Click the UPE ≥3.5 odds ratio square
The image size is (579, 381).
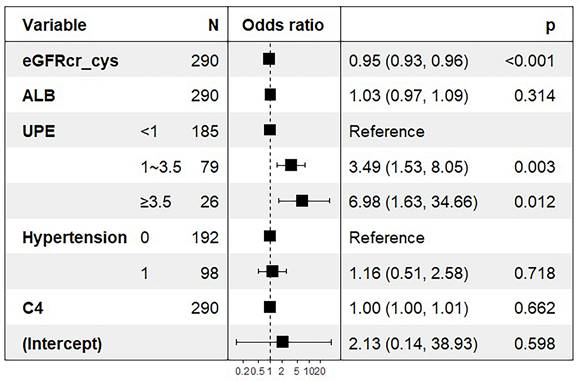(x=302, y=201)
